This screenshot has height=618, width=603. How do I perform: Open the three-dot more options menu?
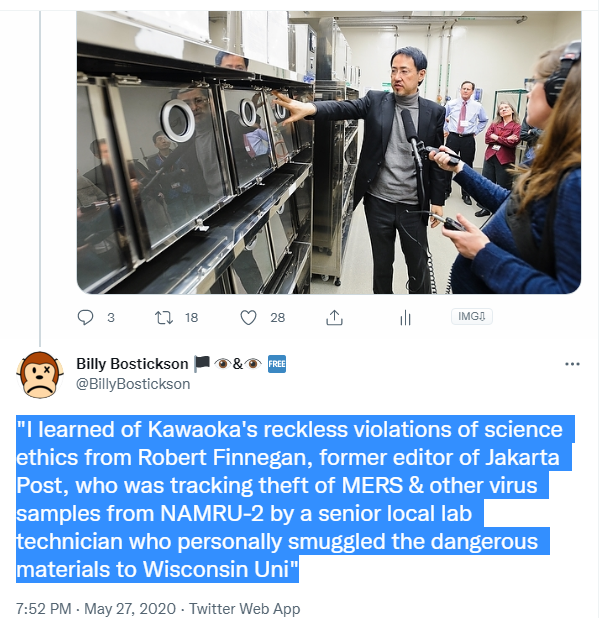[x=572, y=364]
